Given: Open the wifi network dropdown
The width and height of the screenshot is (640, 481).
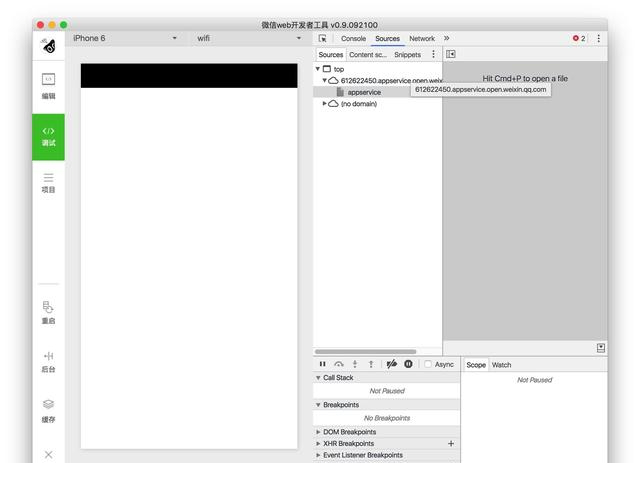Looking at the screenshot, I should click(249, 38).
